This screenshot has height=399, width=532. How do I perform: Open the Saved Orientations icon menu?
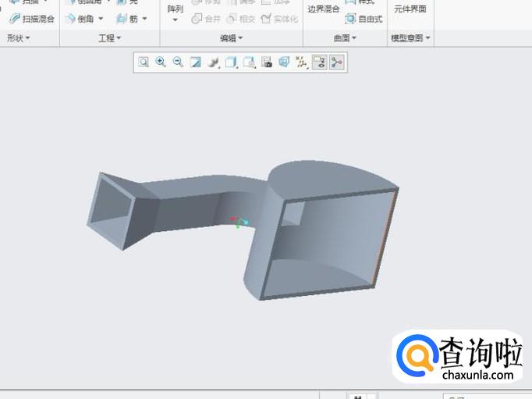pos(249,62)
